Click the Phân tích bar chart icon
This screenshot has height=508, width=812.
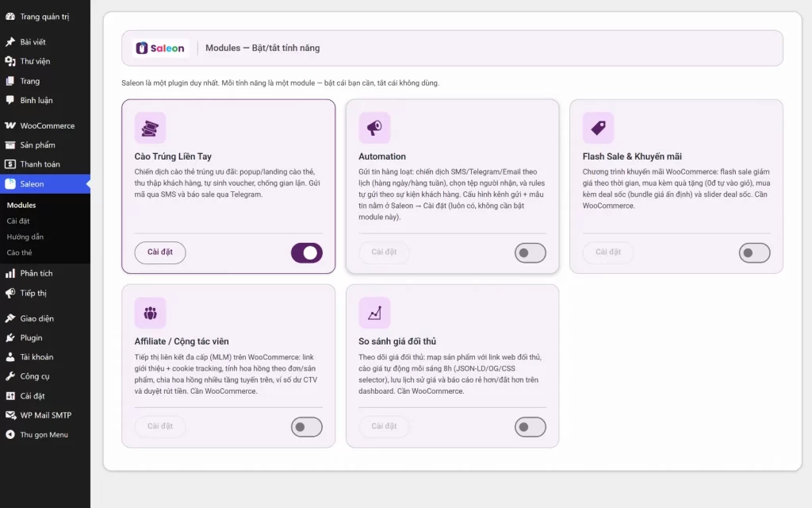click(x=10, y=274)
